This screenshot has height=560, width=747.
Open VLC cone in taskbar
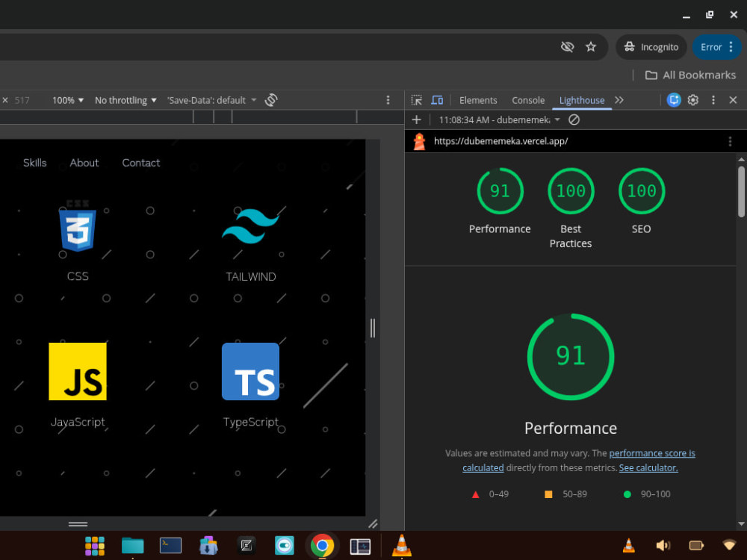click(402, 546)
